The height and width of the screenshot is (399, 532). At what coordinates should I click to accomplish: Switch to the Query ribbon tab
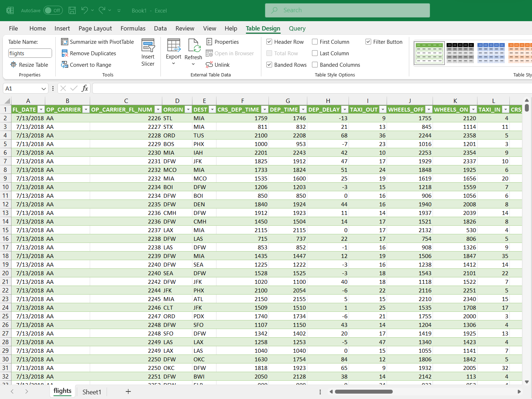[297, 28]
